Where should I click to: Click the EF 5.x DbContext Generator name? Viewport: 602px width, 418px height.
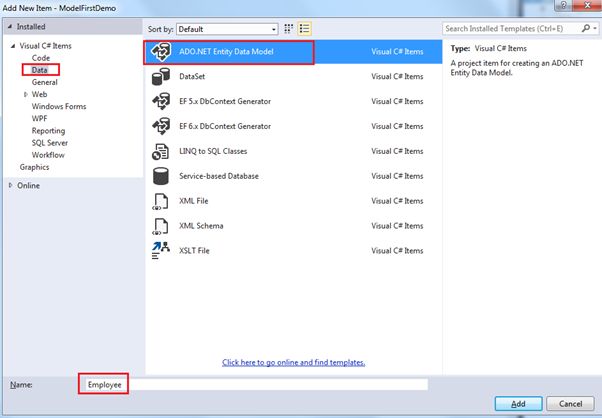pos(225,101)
